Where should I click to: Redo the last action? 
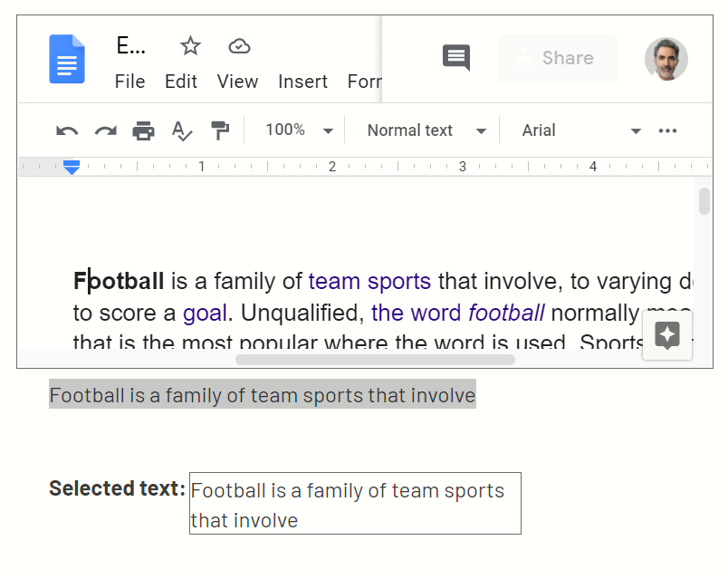[x=105, y=130]
